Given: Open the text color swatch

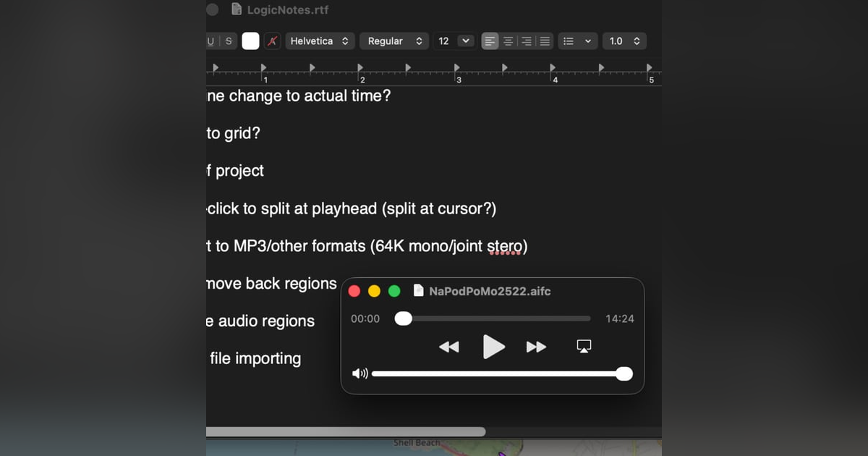Looking at the screenshot, I should coord(250,41).
